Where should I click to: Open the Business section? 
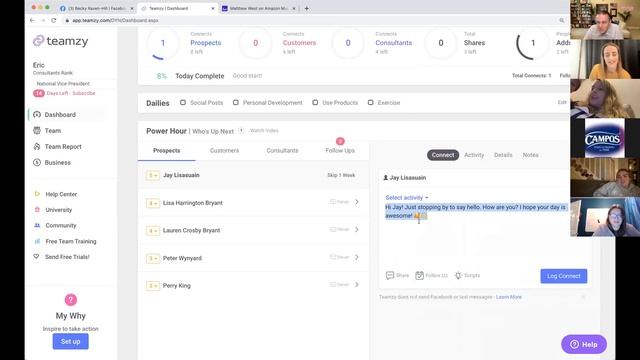point(58,162)
